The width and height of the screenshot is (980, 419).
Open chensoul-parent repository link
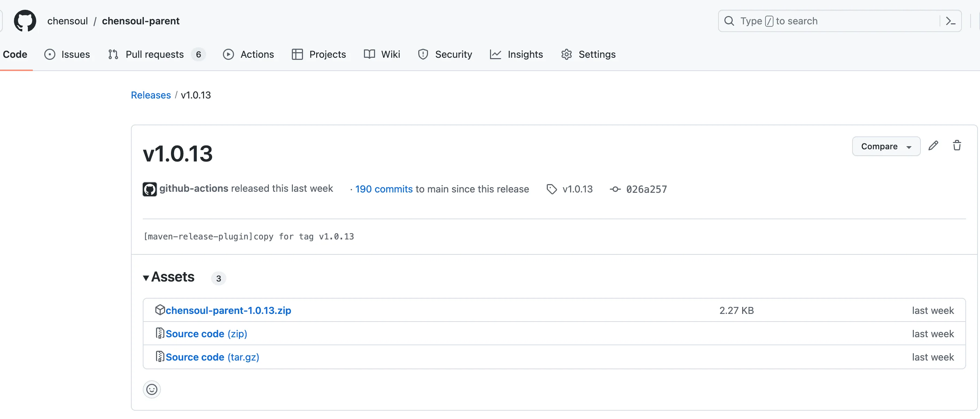[140, 21]
